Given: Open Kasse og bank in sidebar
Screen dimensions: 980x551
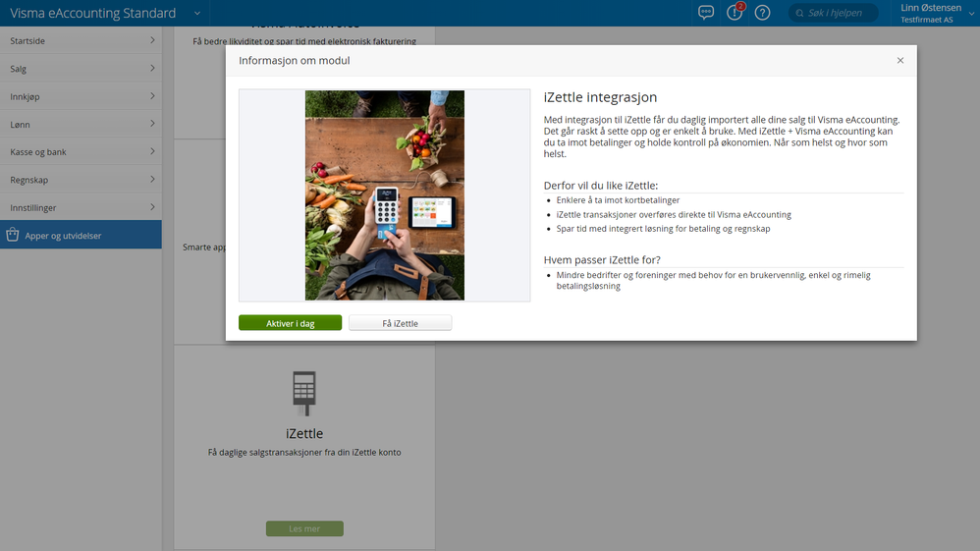Looking at the screenshot, I should click(81, 152).
